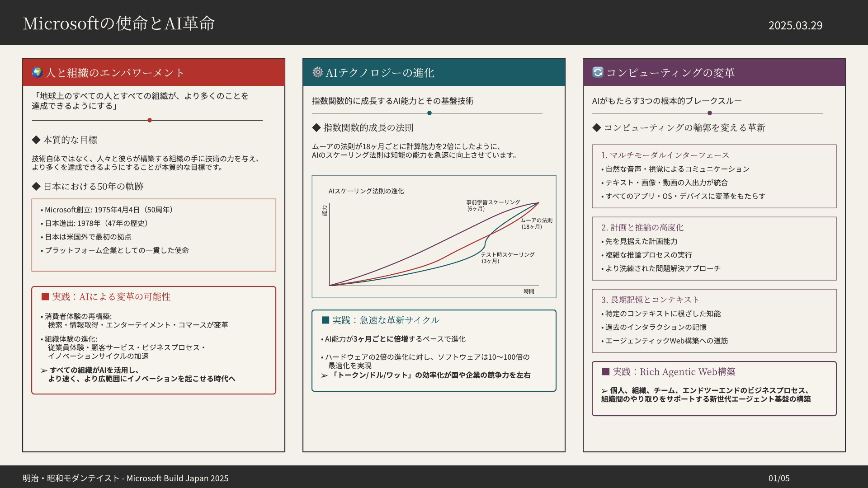Click the bullet about ハードウェアの2倍の進化
The height and width of the screenshot is (488, 868).
coord(425,361)
